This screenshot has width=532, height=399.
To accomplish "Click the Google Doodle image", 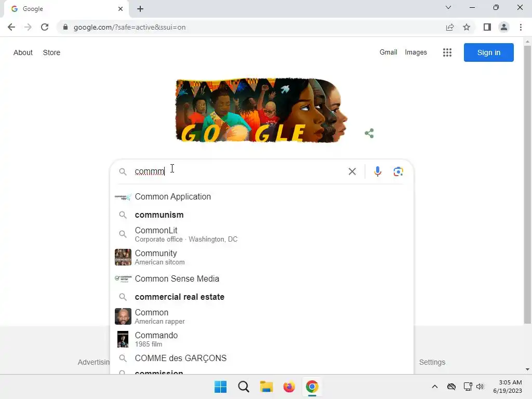I will pos(261,110).
